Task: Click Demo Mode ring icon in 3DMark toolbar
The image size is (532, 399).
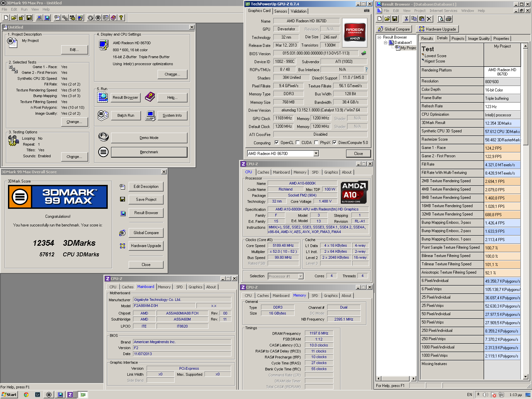Action: click(x=90, y=18)
